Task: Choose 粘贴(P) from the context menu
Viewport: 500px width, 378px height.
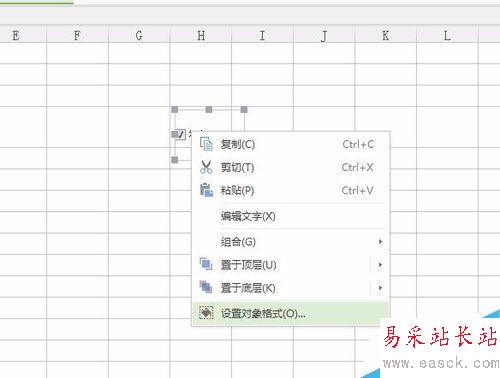Action: click(x=291, y=190)
